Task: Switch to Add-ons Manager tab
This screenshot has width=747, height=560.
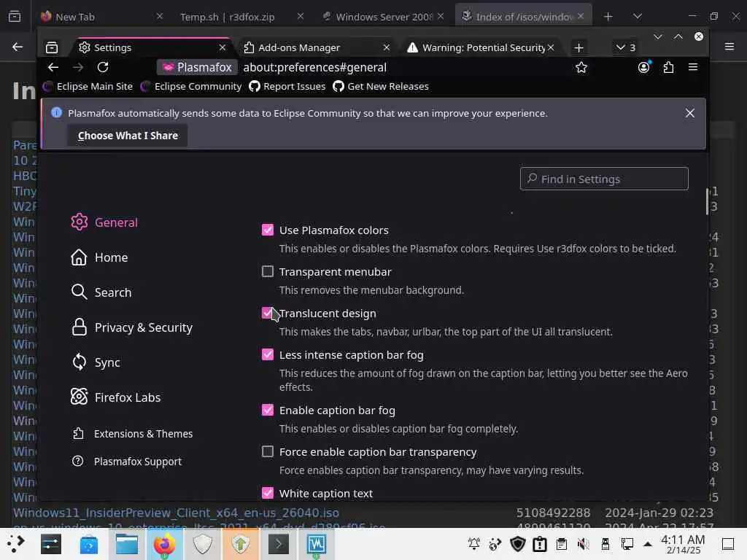Action: point(317,47)
